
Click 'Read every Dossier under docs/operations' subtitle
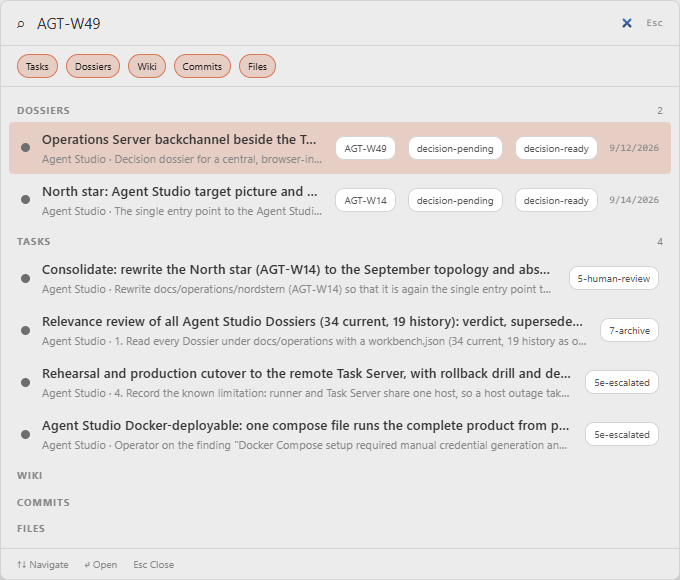(x=314, y=341)
